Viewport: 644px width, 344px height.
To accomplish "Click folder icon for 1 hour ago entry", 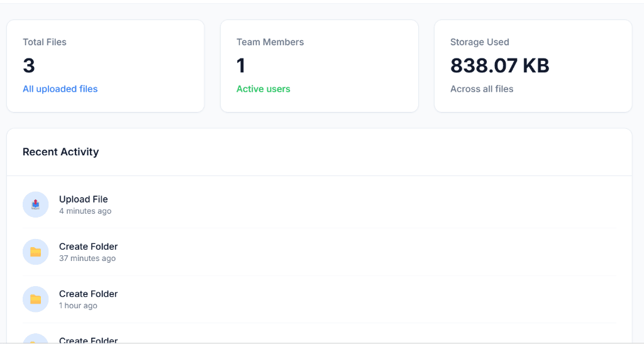I will [x=35, y=299].
